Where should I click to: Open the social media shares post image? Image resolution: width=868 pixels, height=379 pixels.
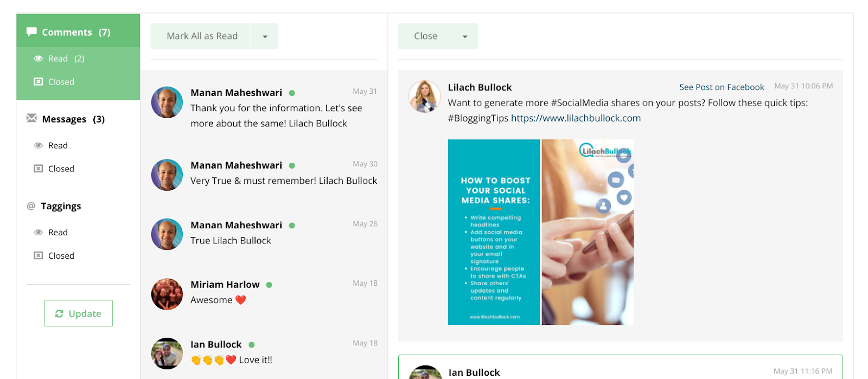(x=540, y=232)
